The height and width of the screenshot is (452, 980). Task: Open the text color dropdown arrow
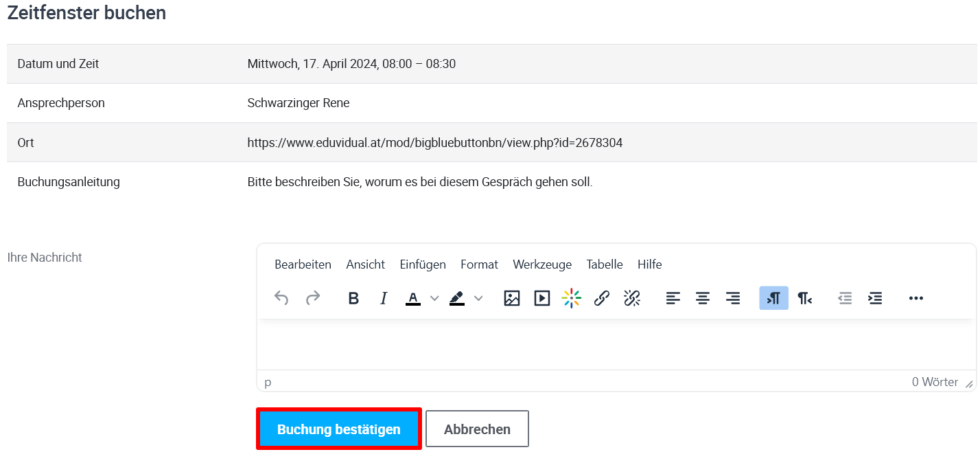pyautogui.click(x=434, y=298)
